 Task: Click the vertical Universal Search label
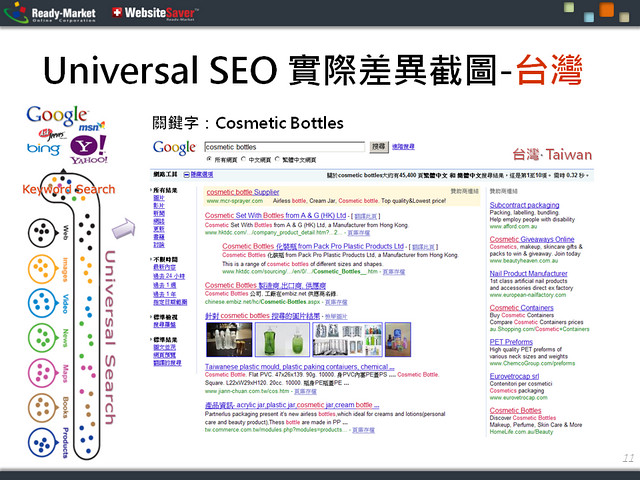click(x=110, y=338)
